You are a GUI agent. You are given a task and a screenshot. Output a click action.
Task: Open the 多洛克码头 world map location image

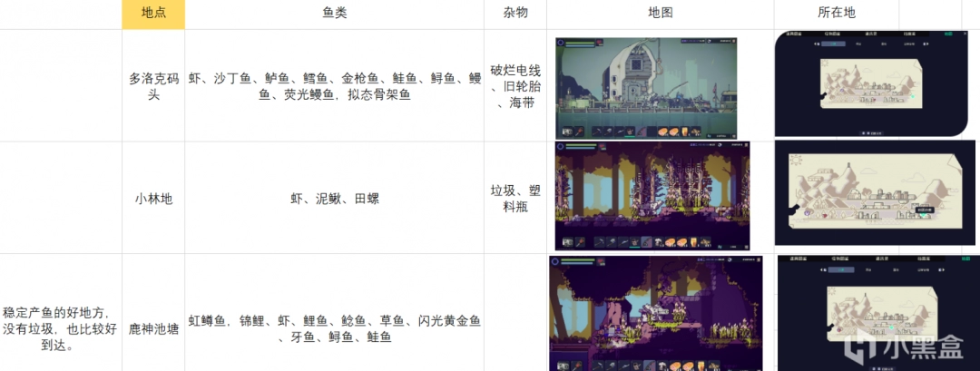pos(871,83)
